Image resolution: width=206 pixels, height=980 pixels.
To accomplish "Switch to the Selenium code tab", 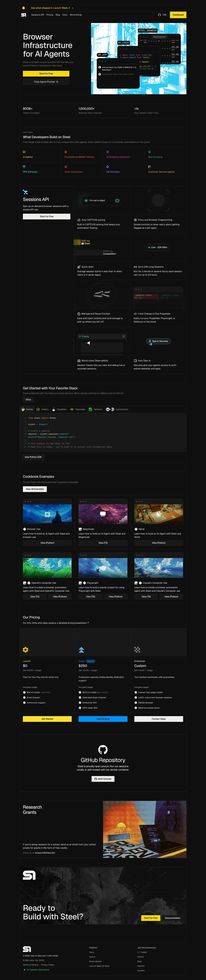I will click(96, 409).
